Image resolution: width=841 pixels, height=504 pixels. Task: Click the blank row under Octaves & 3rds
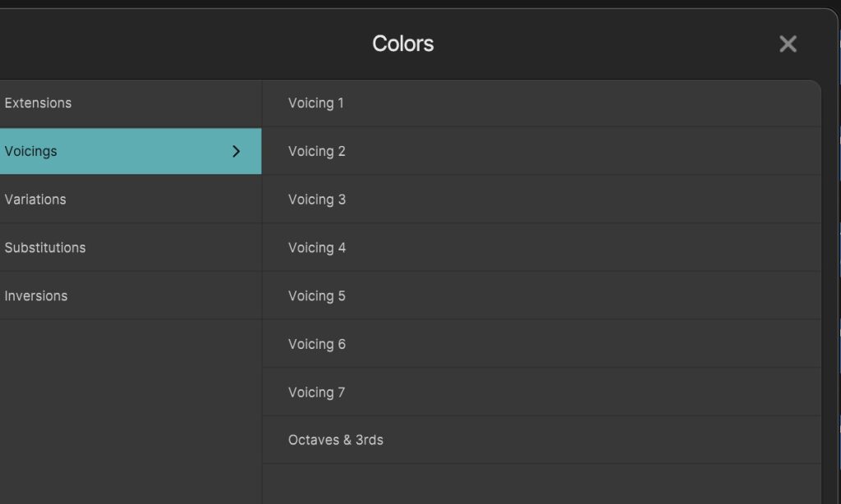(x=540, y=483)
